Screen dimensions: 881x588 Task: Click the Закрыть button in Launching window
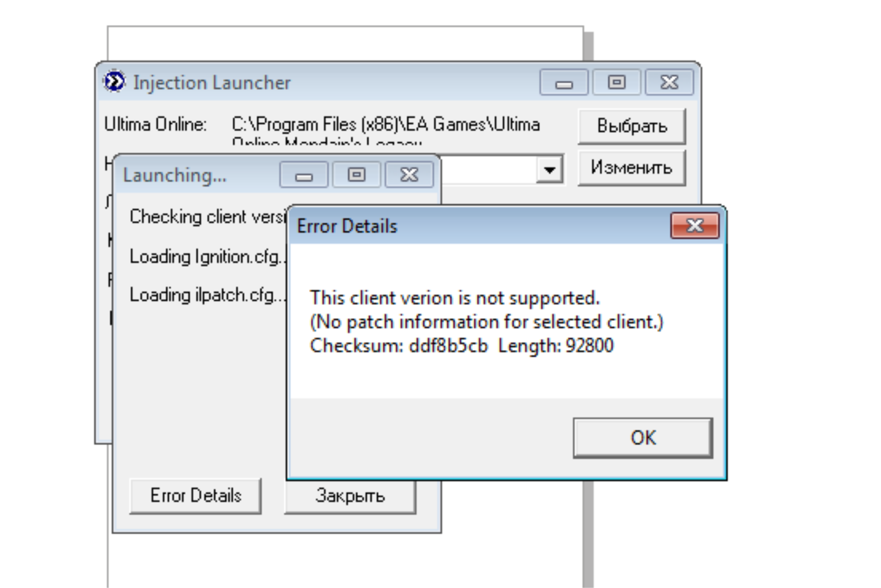[x=350, y=497]
